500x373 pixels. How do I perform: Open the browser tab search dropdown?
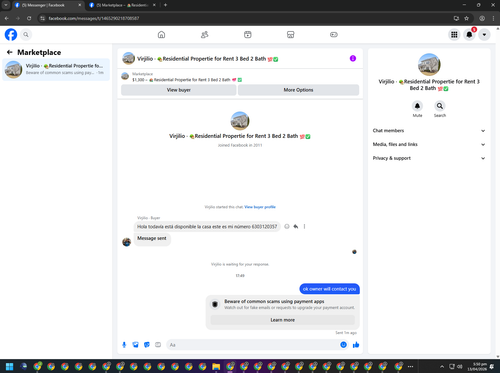click(x=6, y=5)
